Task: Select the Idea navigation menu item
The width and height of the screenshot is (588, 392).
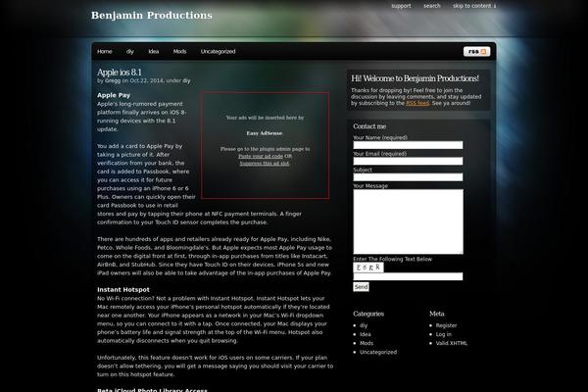Action: pyautogui.click(x=154, y=51)
